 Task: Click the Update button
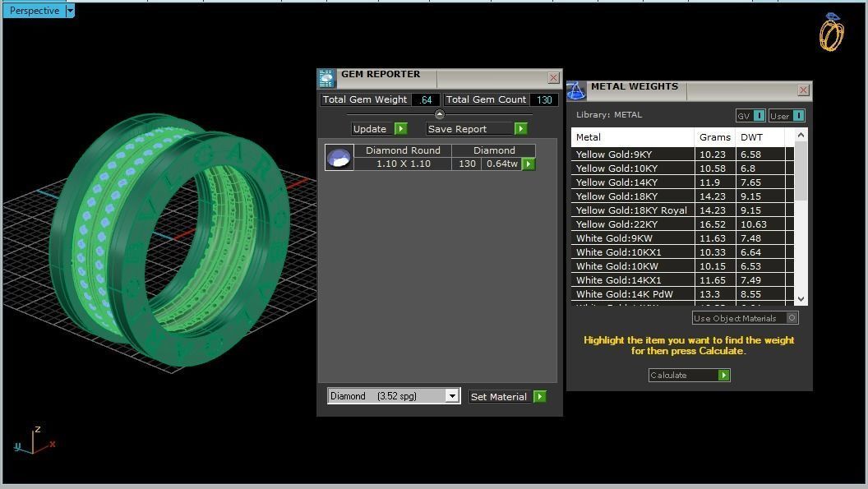[x=373, y=128]
